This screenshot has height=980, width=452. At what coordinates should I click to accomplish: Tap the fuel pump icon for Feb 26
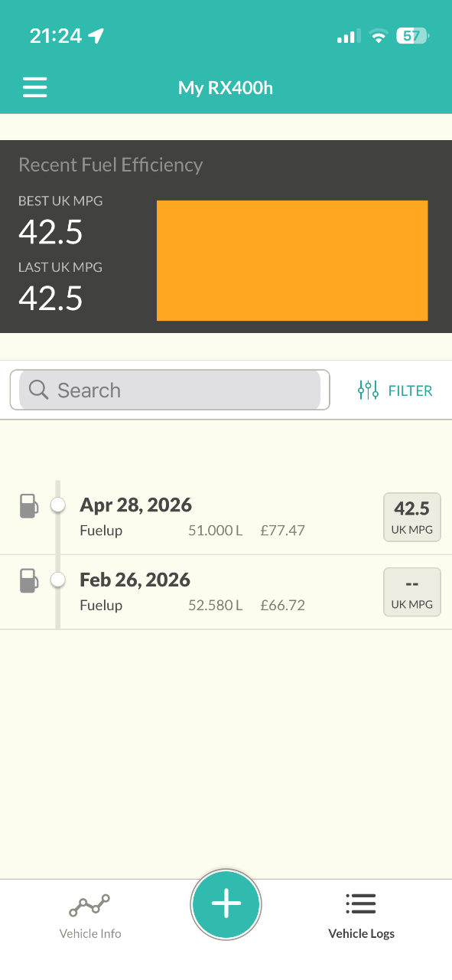28,580
